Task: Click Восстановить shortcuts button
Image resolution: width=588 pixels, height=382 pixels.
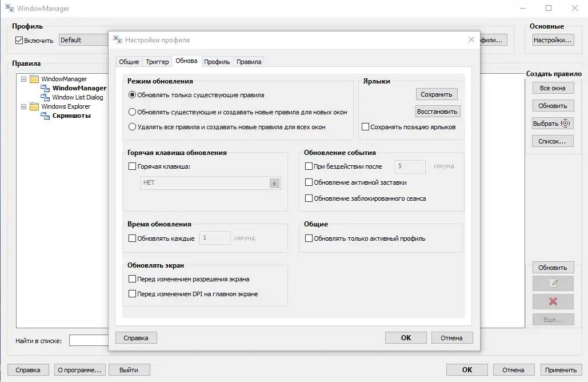Action: [437, 112]
